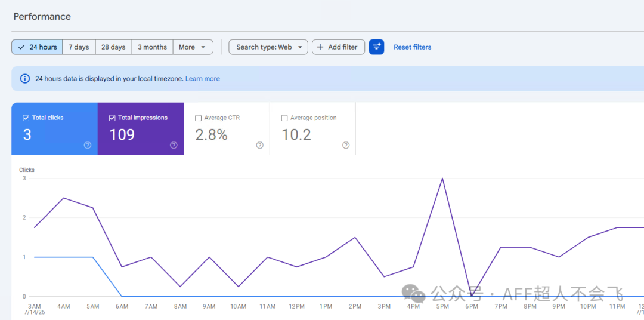Open the Learn more link

tap(203, 79)
